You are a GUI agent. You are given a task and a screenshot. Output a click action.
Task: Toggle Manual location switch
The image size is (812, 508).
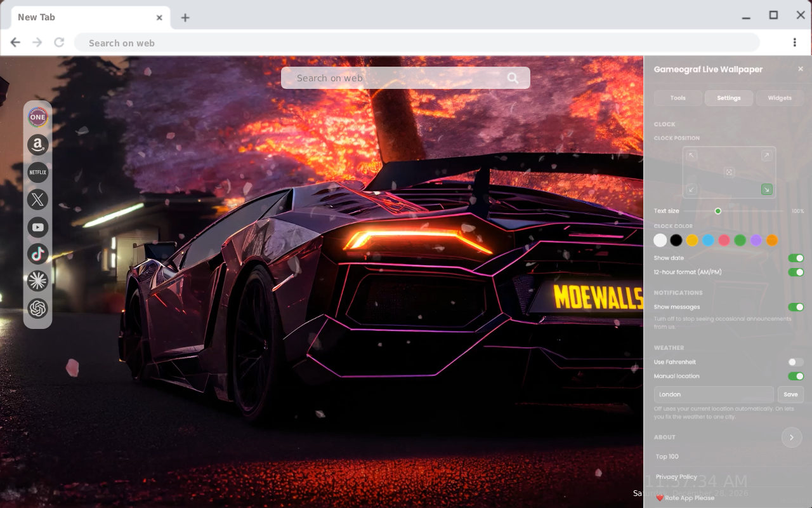click(x=796, y=377)
